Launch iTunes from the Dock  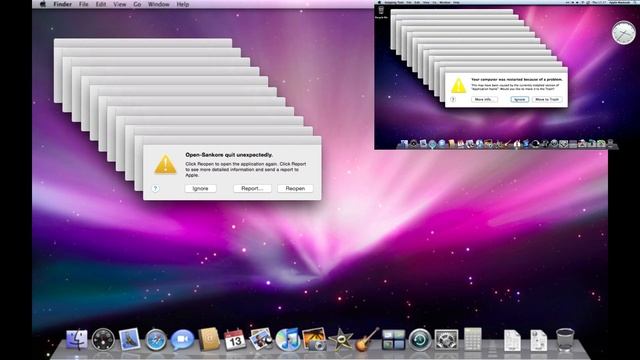pos(287,340)
